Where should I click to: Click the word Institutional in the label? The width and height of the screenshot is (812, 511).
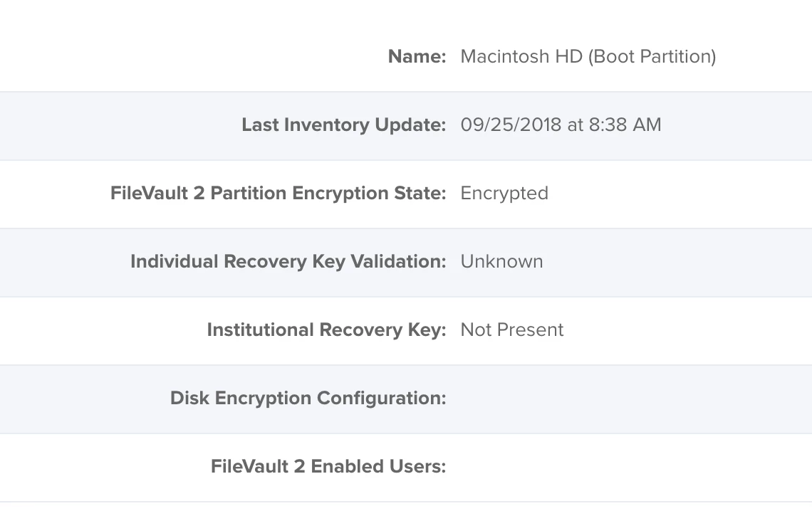click(x=261, y=330)
